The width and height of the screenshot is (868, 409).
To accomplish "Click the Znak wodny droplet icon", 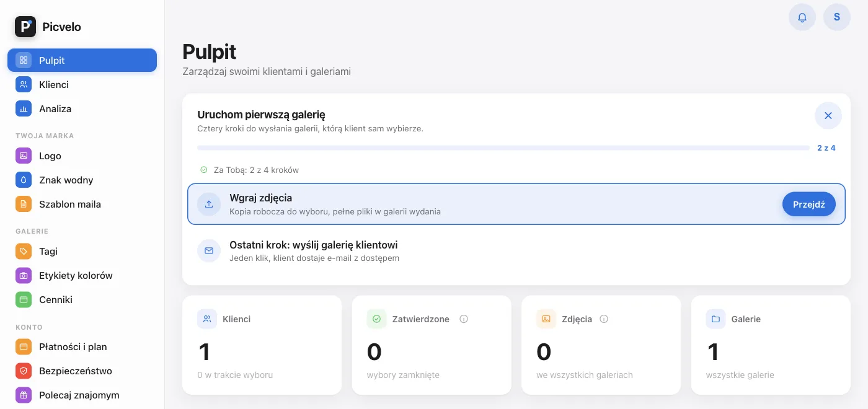I will 24,180.
